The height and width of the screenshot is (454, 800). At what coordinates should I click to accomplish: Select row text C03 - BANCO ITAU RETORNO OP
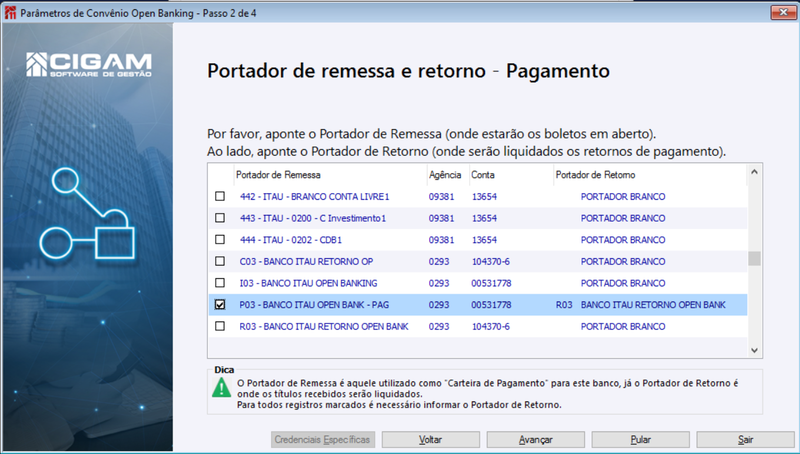point(306,262)
